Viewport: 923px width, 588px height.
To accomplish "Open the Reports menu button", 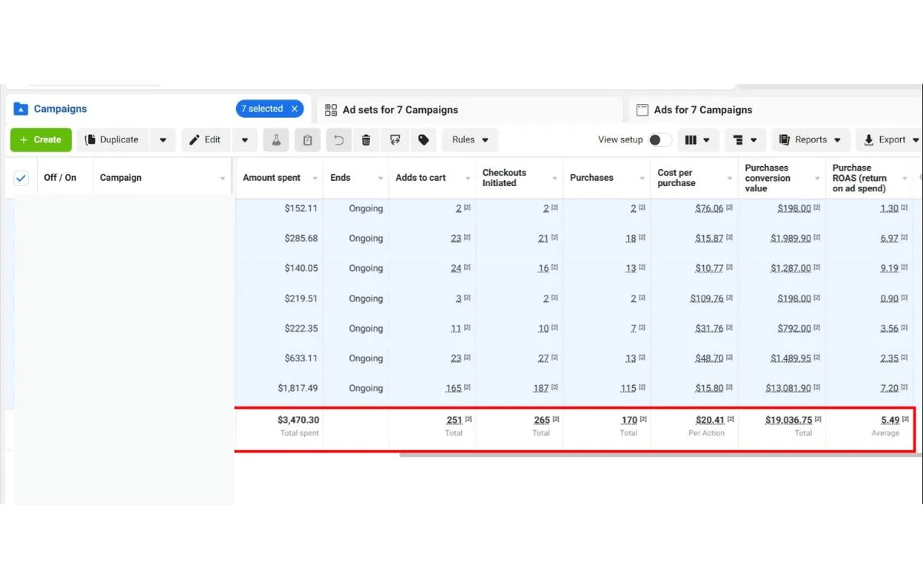I will click(x=810, y=140).
